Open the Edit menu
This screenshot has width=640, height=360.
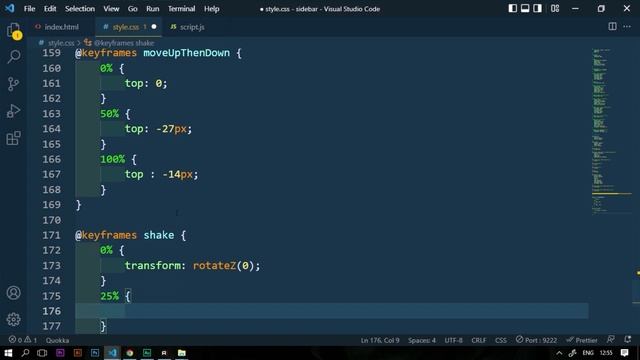tap(50, 9)
